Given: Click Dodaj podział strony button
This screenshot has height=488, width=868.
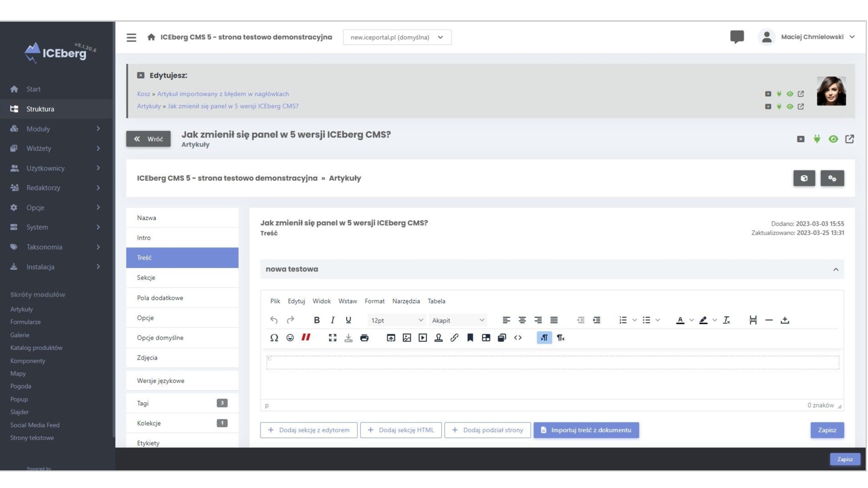Looking at the screenshot, I should tap(488, 430).
